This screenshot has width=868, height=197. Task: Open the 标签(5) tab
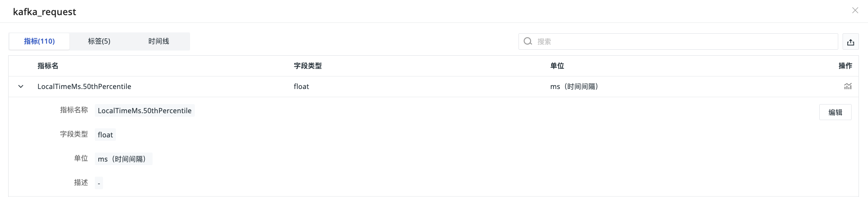(x=99, y=41)
